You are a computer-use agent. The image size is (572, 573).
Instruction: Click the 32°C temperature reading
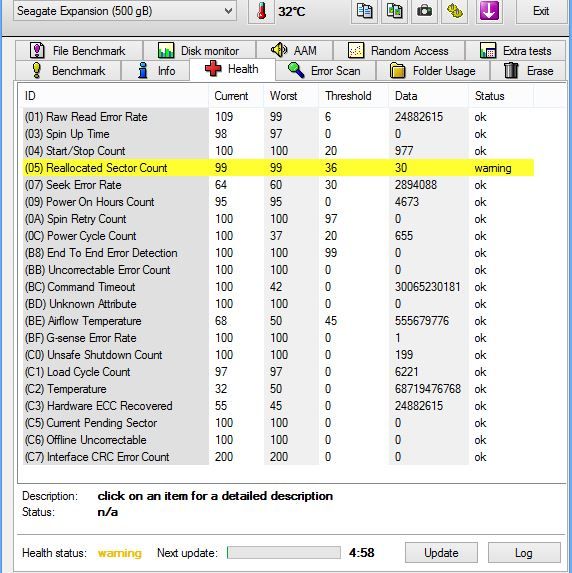click(291, 11)
